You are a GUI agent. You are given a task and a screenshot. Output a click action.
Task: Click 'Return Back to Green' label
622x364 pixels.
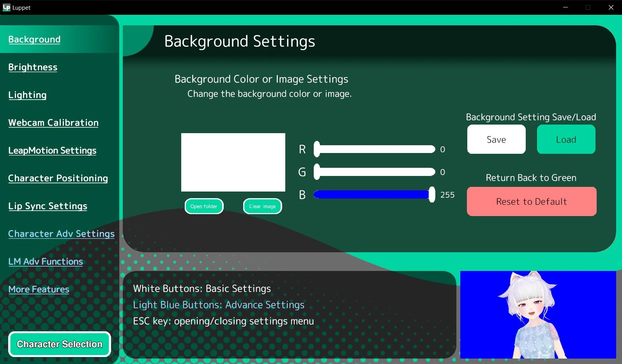pos(531,178)
